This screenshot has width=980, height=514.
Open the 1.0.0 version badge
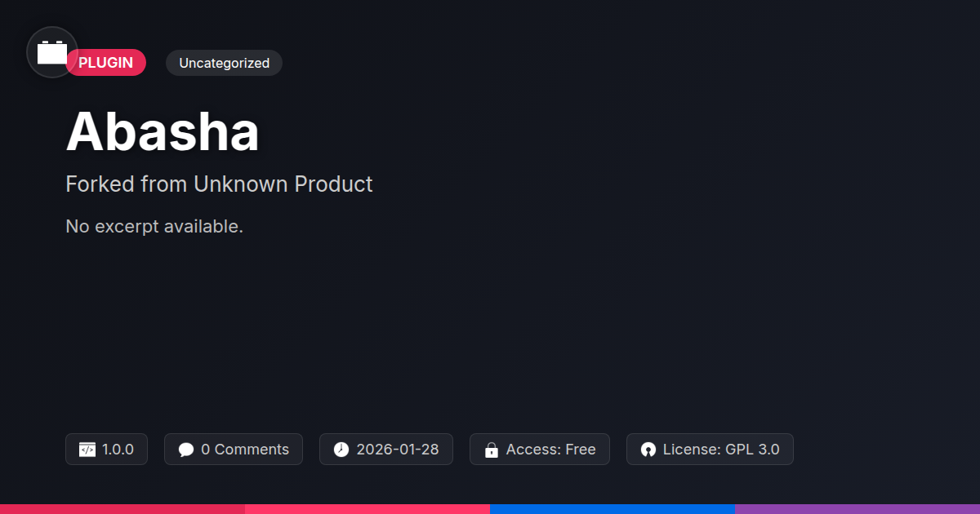click(x=106, y=450)
